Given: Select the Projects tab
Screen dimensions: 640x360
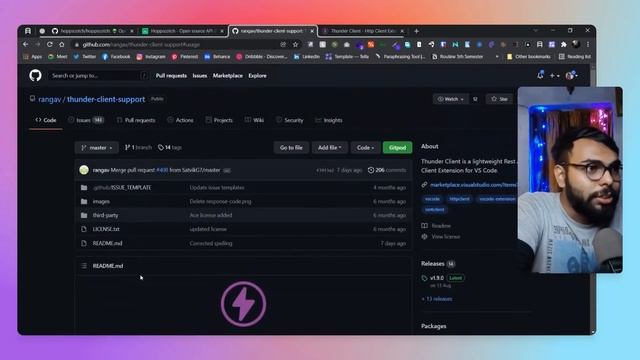Looking at the screenshot, I should [219, 120].
